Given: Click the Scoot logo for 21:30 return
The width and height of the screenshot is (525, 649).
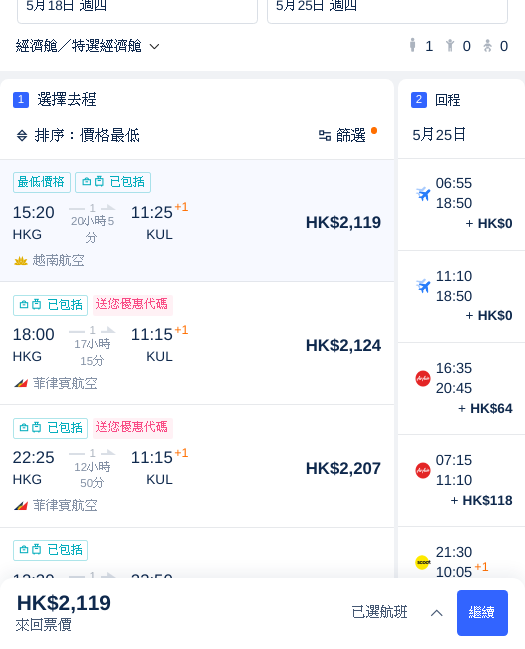Looking at the screenshot, I should (x=423, y=562).
